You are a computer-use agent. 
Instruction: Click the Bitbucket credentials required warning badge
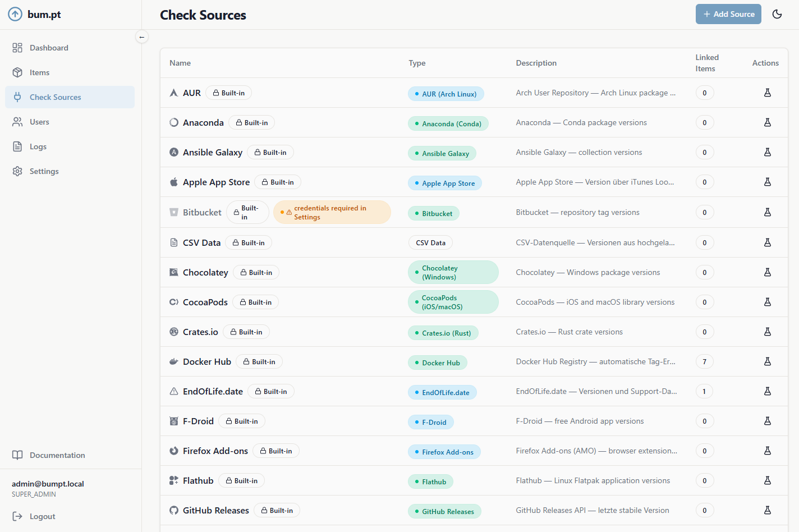[x=332, y=212]
